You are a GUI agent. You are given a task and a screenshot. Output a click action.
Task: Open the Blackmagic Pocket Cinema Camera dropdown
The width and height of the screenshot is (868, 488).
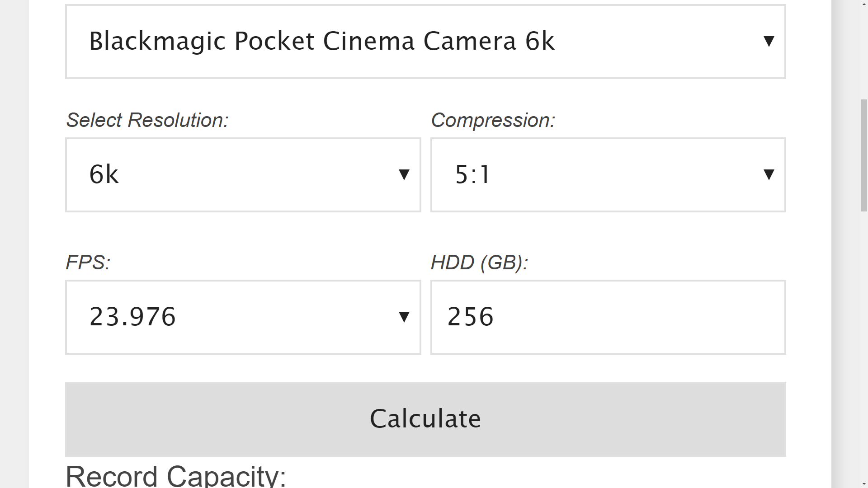425,42
